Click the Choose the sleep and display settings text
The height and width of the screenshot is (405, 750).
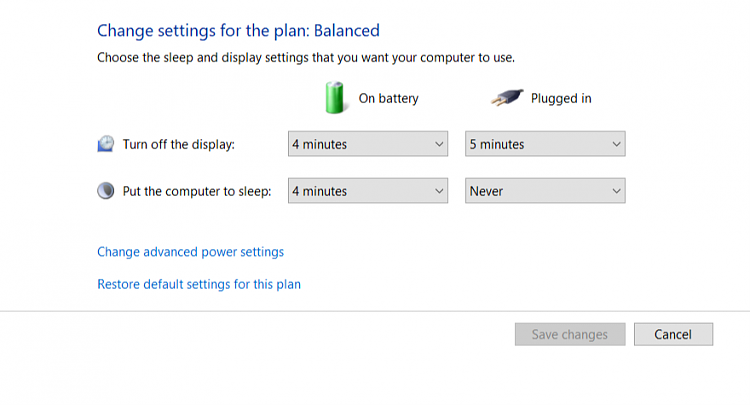(x=306, y=58)
